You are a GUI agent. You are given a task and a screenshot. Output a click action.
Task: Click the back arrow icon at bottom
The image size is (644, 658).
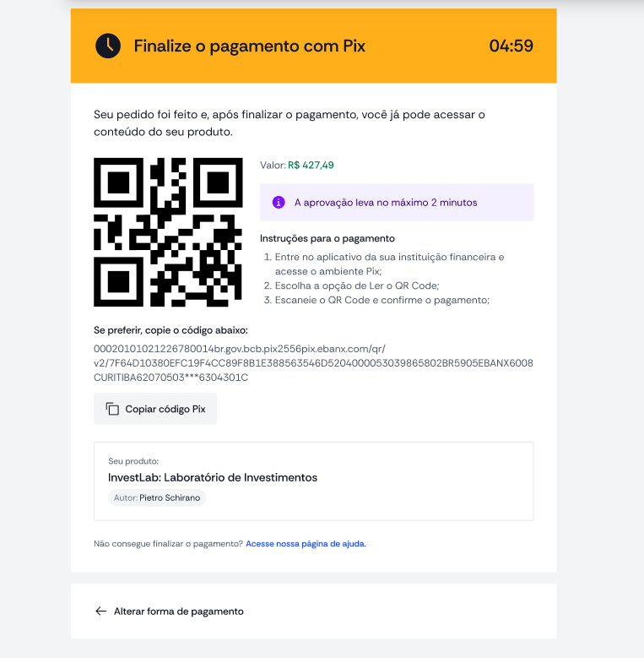(x=100, y=611)
